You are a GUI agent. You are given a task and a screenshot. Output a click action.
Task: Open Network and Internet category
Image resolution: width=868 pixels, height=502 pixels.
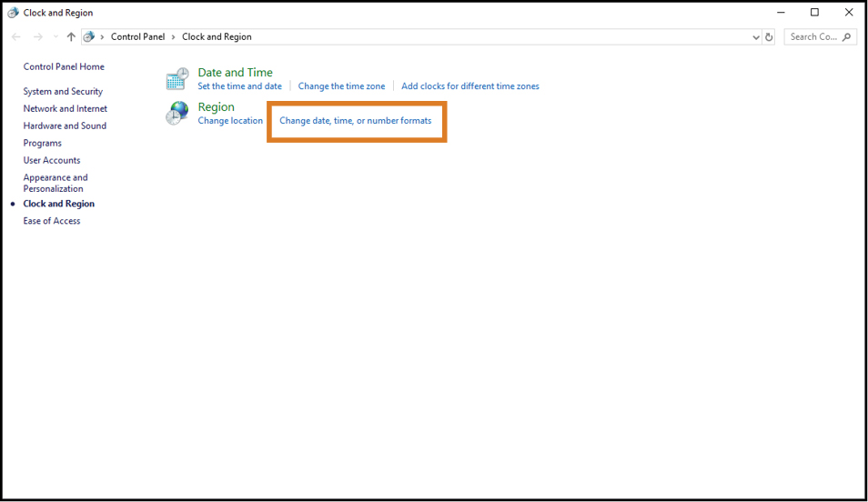[x=66, y=108]
